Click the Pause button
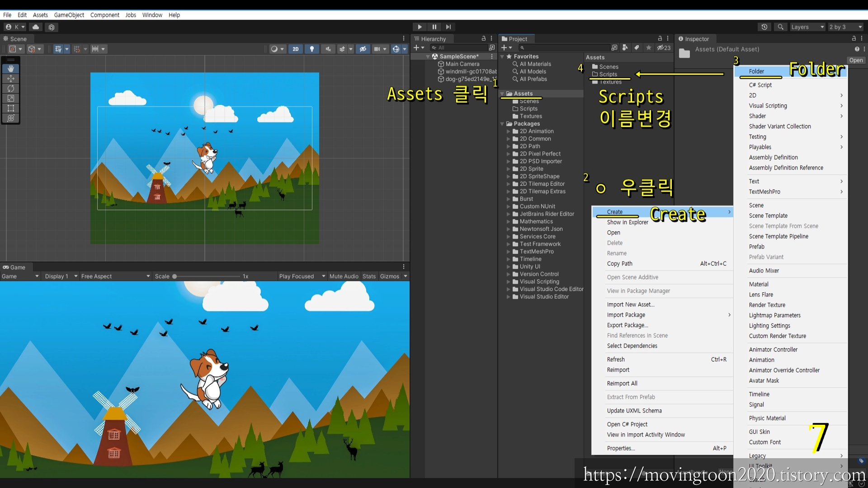Screen dimensions: 868x488 (x=434, y=27)
